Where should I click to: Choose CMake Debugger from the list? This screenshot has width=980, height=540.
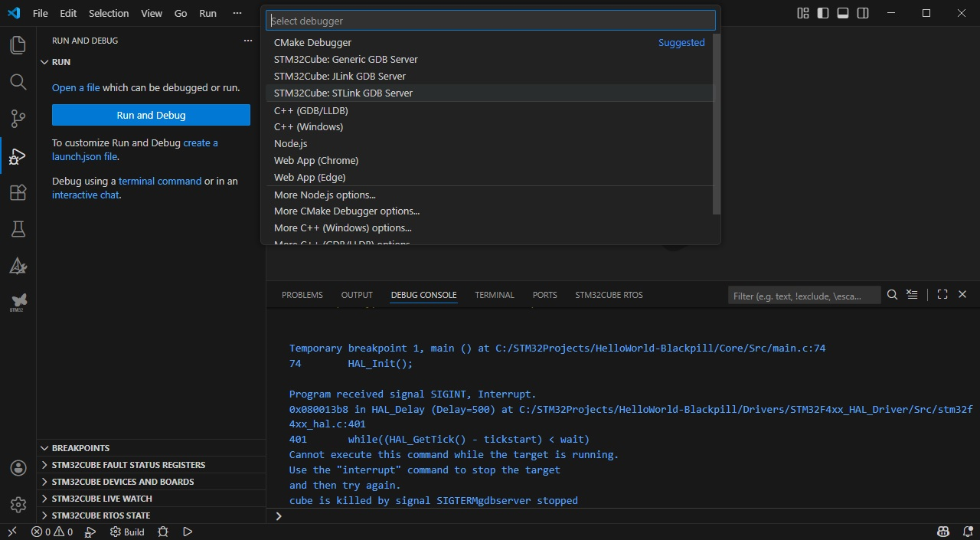[x=489, y=42]
